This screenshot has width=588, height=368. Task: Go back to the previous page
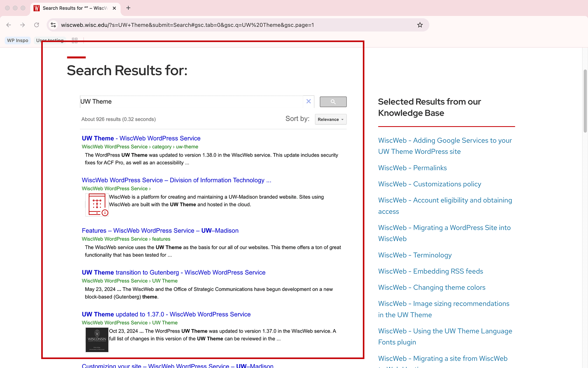point(9,25)
